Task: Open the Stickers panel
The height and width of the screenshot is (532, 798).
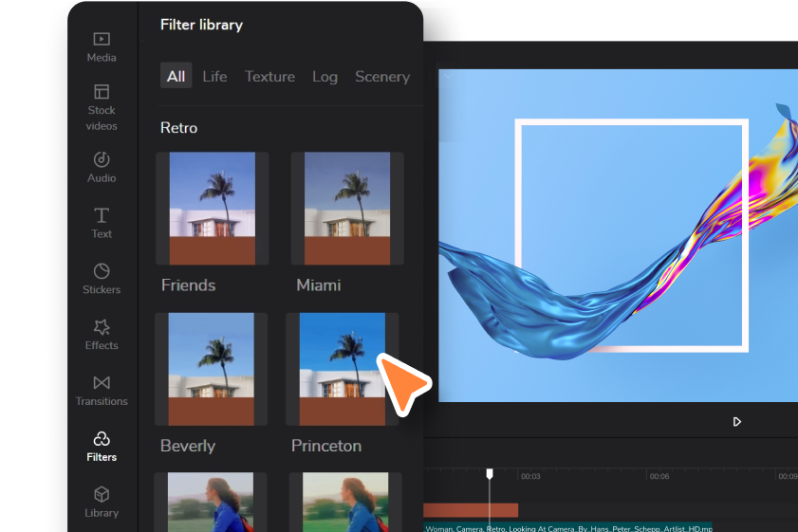Action: click(x=102, y=278)
